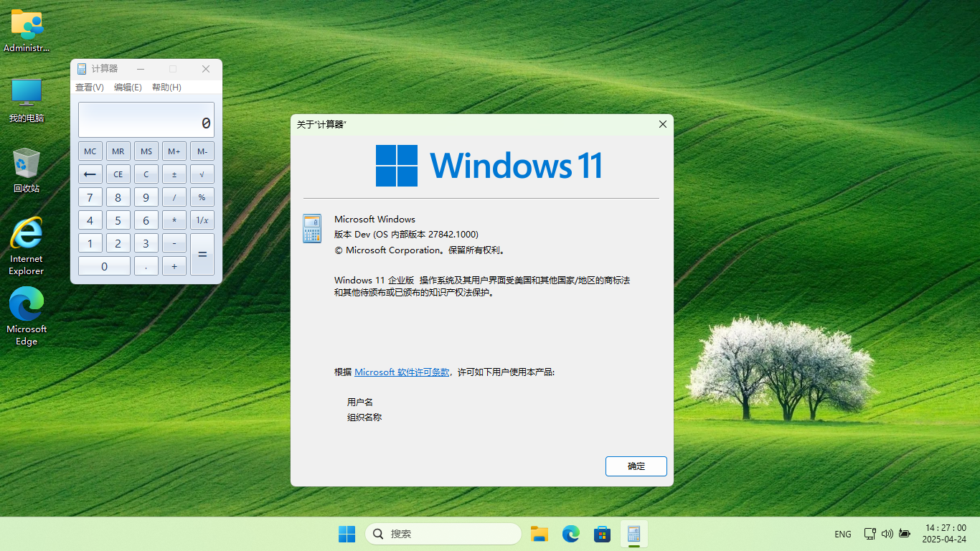Screen dimensions: 980x551
Task: Open Microsoft Edge in the taskbar
Action: (570, 534)
